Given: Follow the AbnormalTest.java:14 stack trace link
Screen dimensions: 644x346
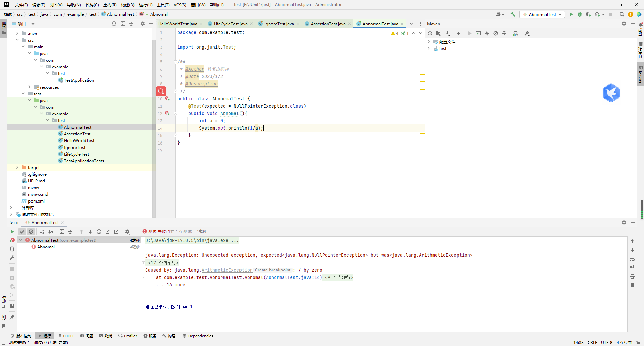Looking at the screenshot, I should point(293,277).
